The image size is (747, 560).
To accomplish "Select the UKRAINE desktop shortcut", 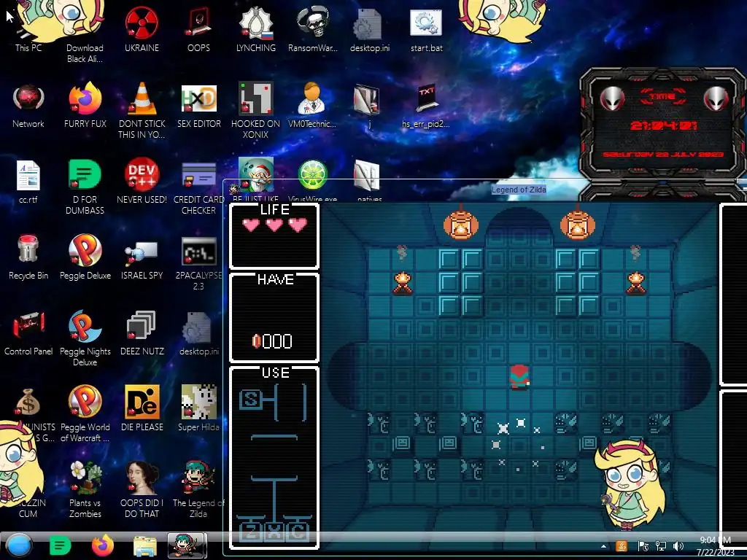I will 142,29.
